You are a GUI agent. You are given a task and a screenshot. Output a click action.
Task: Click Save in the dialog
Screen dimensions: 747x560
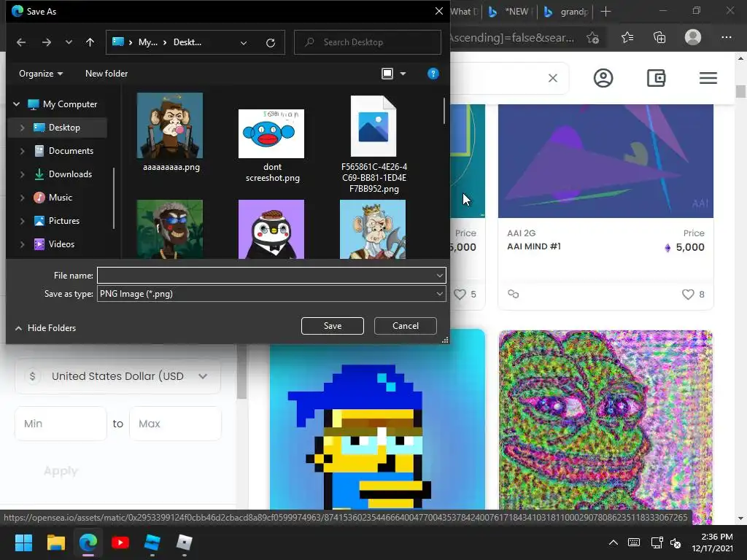tap(333, 326)
